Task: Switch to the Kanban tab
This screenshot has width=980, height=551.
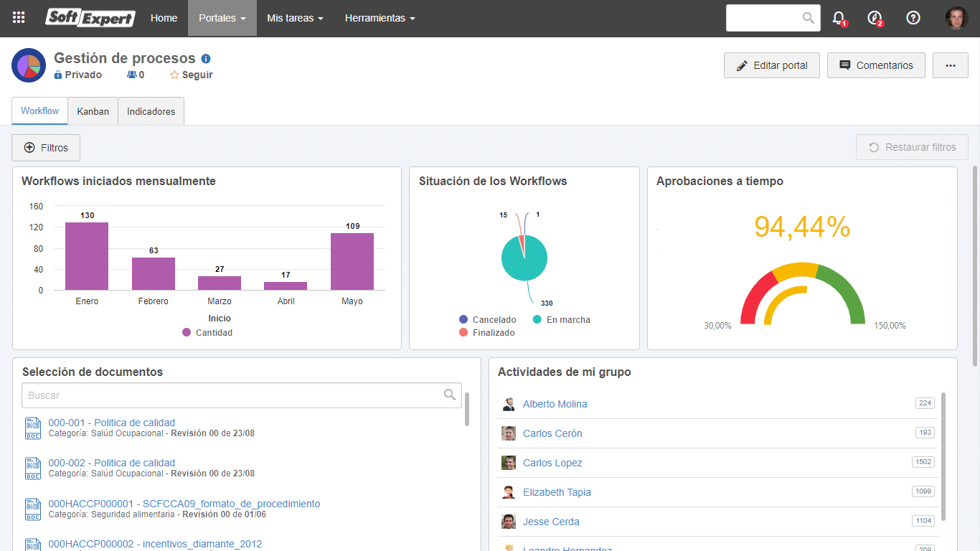Action: 93,111
